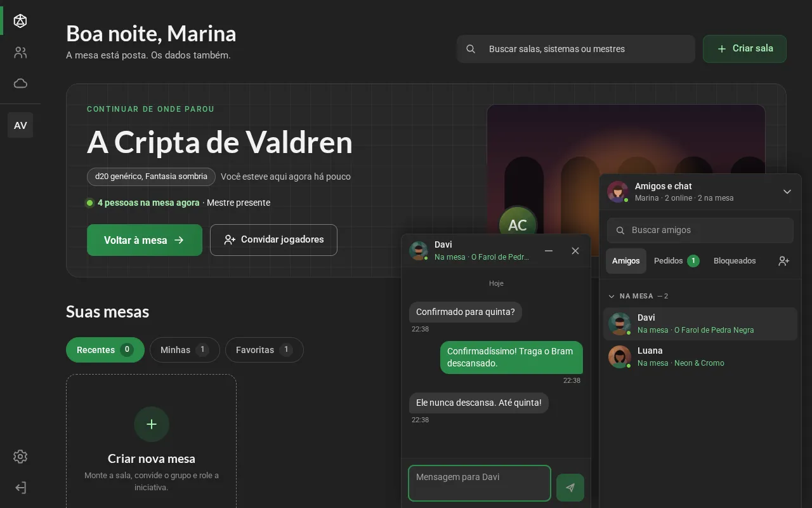
Task: Focus the Buscar salas search field
Action: click(x=576, y=49)
